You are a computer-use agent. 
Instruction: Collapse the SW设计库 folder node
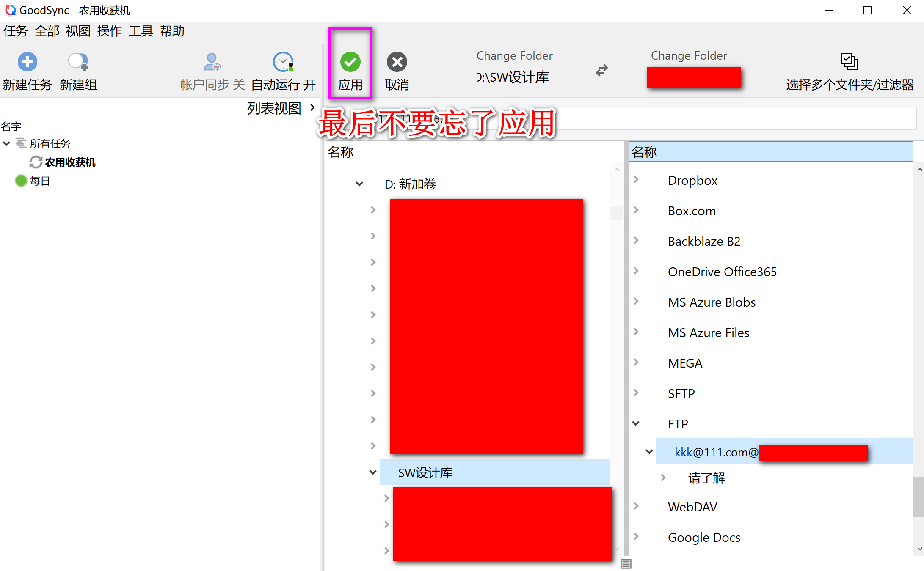[x=373, y=472]
